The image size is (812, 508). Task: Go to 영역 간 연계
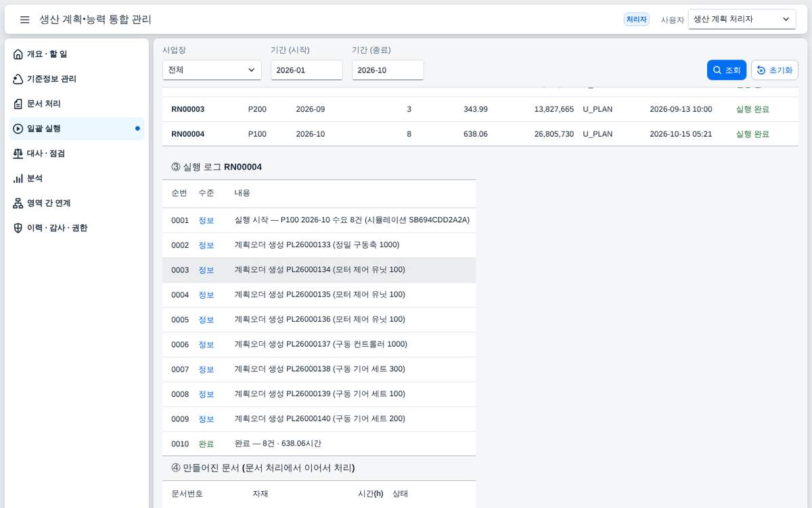[x=76, y=203]
